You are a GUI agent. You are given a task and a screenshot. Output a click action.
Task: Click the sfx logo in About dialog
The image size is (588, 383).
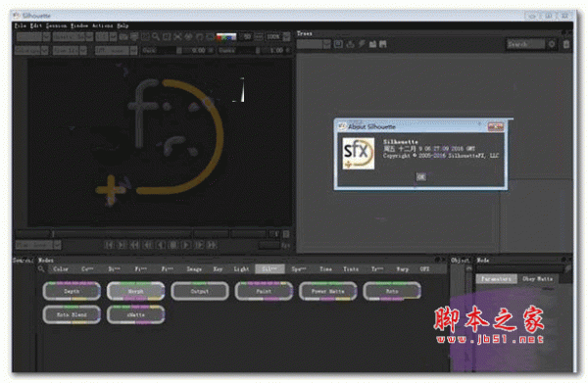tap(358, 153)
